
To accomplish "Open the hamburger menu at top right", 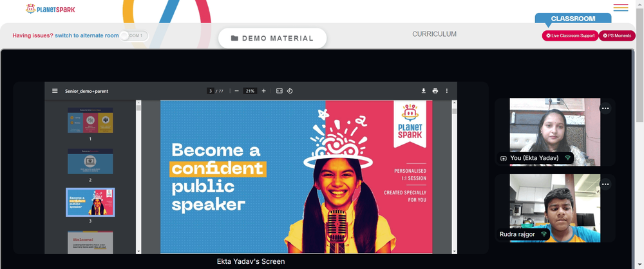I will pyautogui.click(x=621, y=8).
